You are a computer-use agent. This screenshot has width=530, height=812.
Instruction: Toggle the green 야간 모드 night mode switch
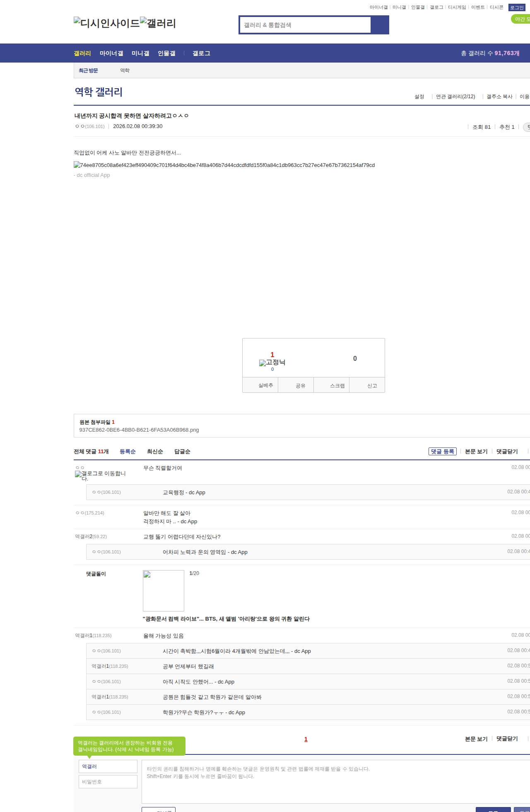521,19
